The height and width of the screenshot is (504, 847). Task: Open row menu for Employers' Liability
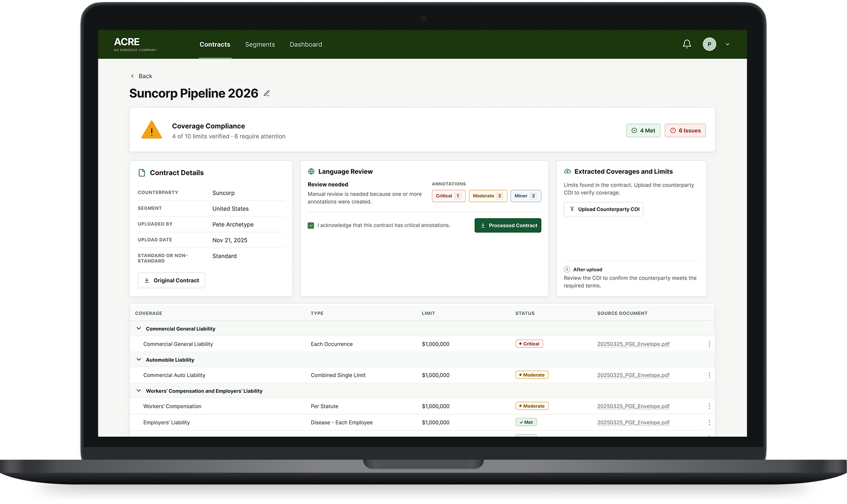[x=709, y=422]
